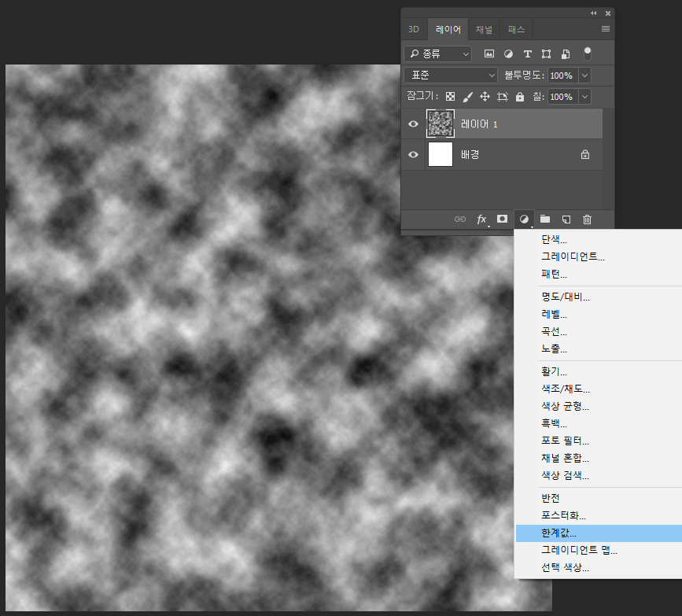Select the 레이어 1 layer name
The width and height of the screenshot is (682, 616).
coord(479,124)
